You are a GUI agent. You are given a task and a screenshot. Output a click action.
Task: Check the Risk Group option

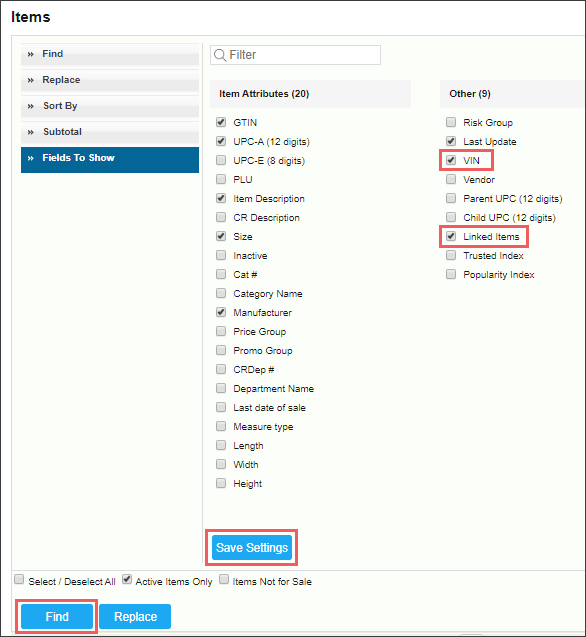click(x=451, y=122)
